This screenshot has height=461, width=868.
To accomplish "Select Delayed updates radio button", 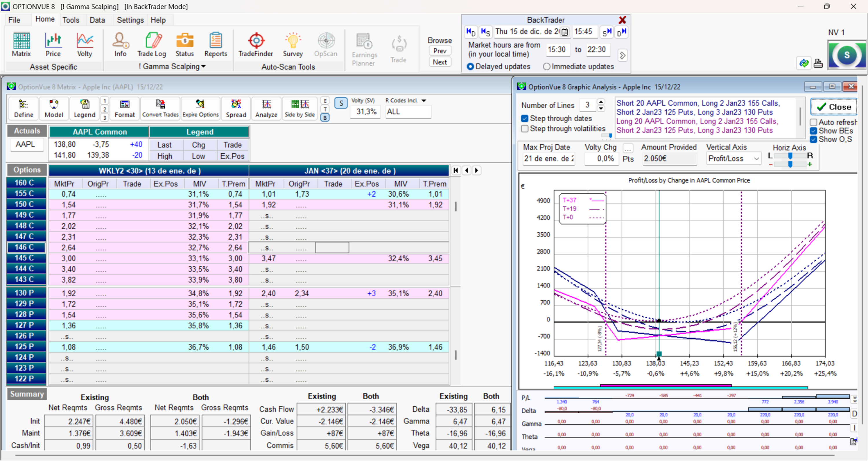I will tap(470, 67).
